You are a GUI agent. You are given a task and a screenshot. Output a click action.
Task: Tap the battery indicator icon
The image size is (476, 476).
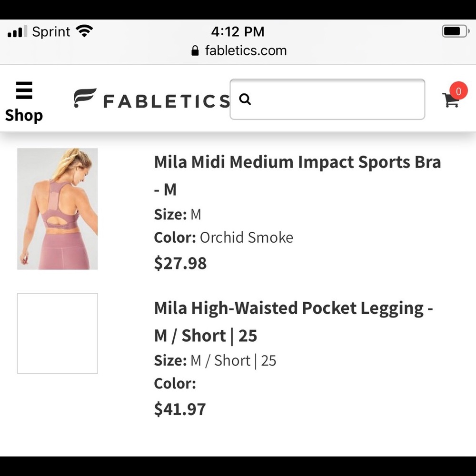pos(454,30)
